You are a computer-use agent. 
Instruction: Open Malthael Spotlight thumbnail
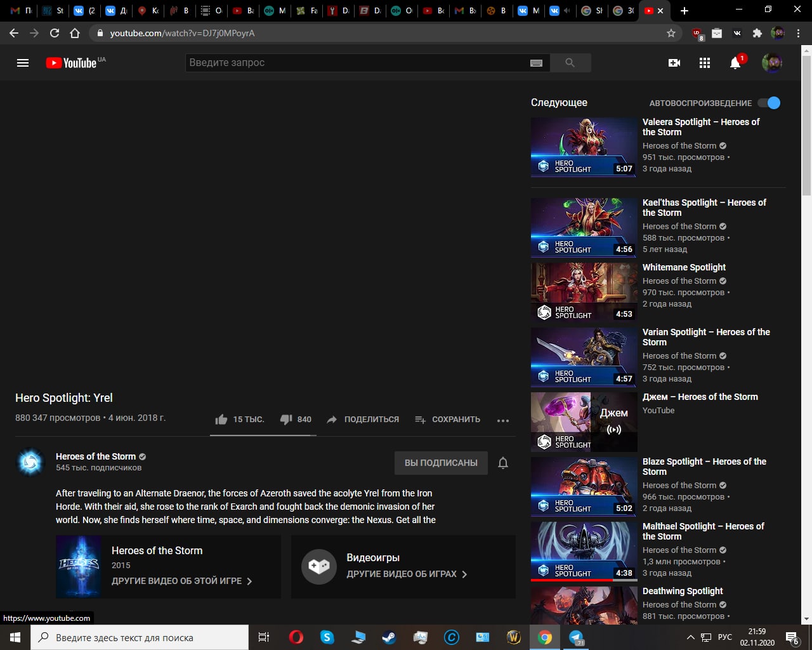coord(584,551)
